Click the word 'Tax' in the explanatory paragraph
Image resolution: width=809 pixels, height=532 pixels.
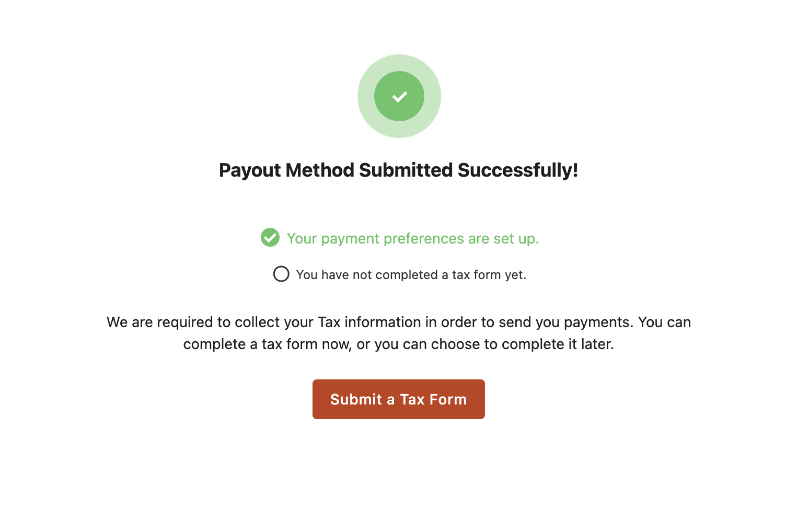(x=329, y=322)
